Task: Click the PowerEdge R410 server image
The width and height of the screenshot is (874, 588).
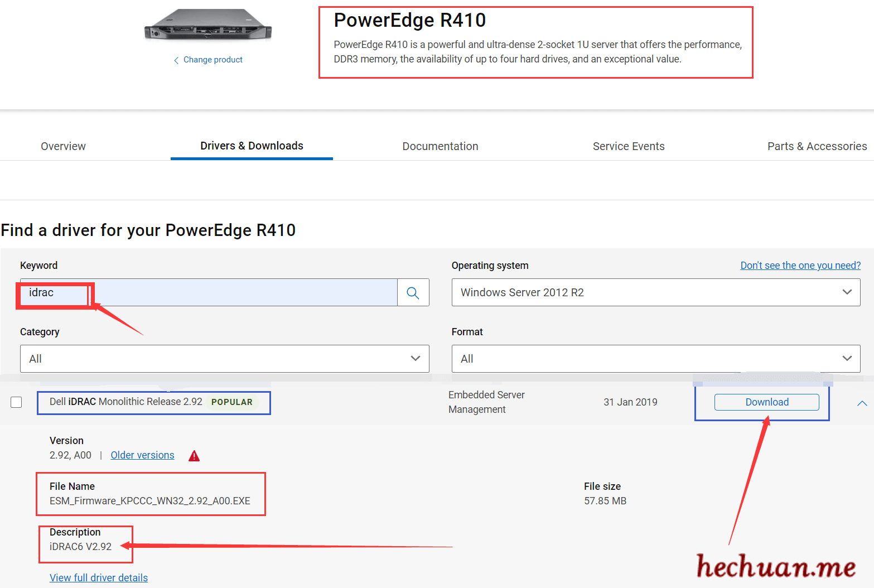Action: click(207, 26)
